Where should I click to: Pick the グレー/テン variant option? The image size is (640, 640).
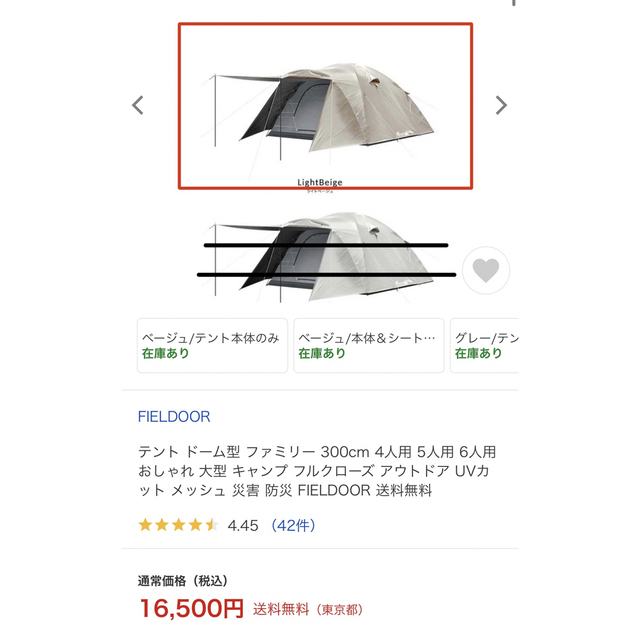[484, 346]
